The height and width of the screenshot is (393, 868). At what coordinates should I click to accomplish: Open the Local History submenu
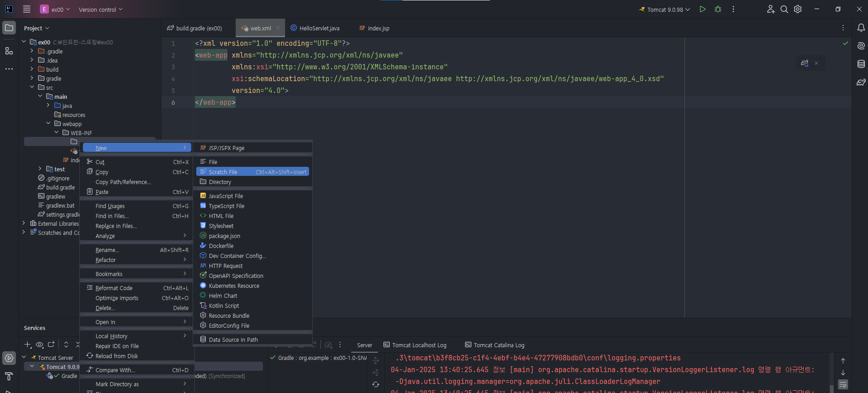click(137, 336)
